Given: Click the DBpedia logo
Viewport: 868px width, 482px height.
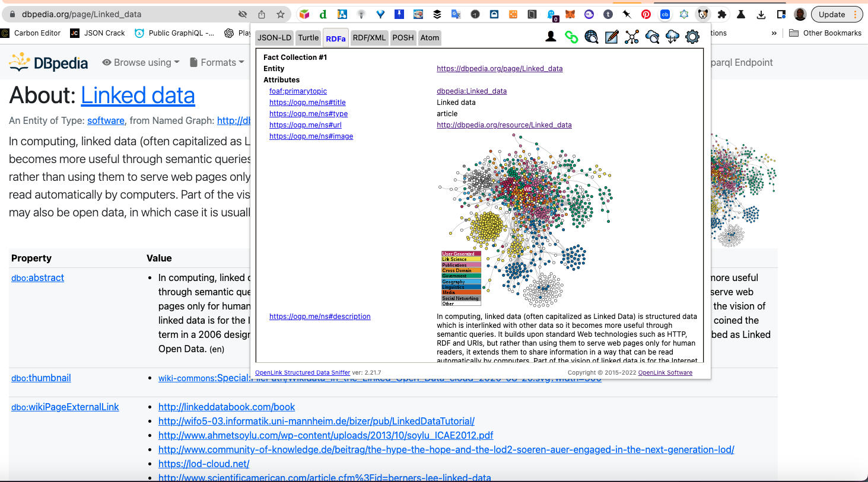Looking at the screenshot, I should [x=49, y=62].
